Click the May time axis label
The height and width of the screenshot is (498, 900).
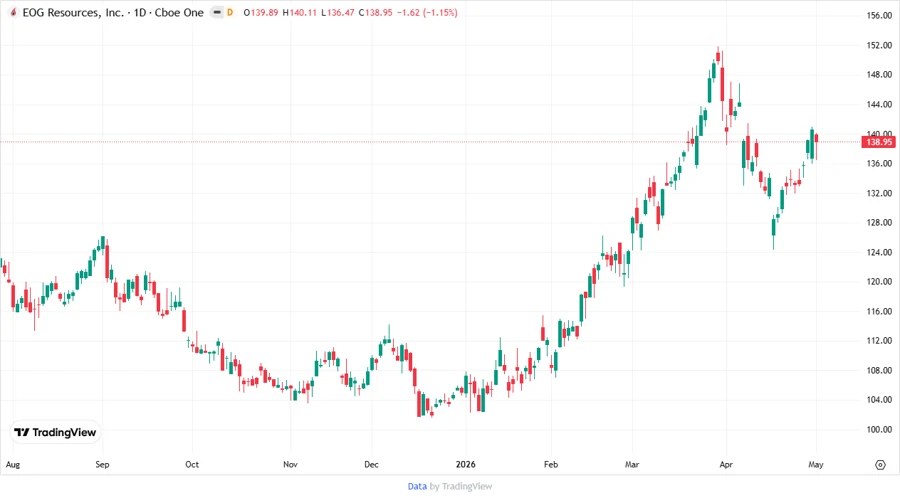click(x=816, y=465)
